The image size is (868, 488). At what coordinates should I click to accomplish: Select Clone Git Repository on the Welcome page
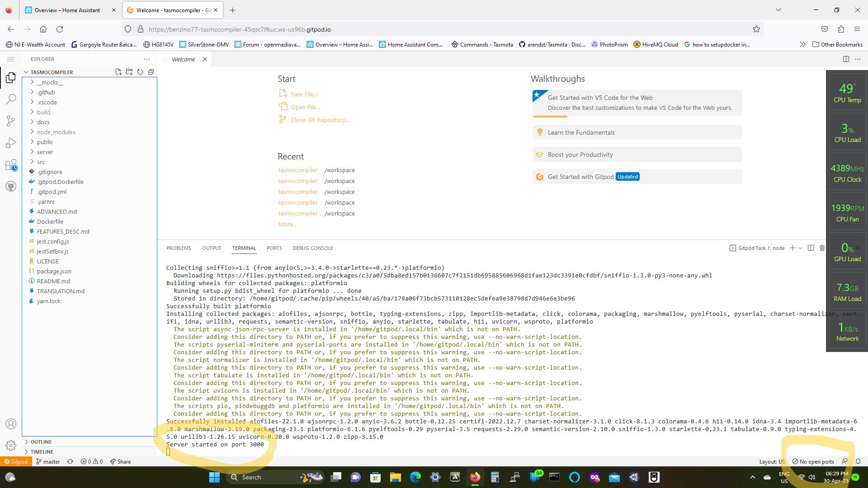(320, 119)
